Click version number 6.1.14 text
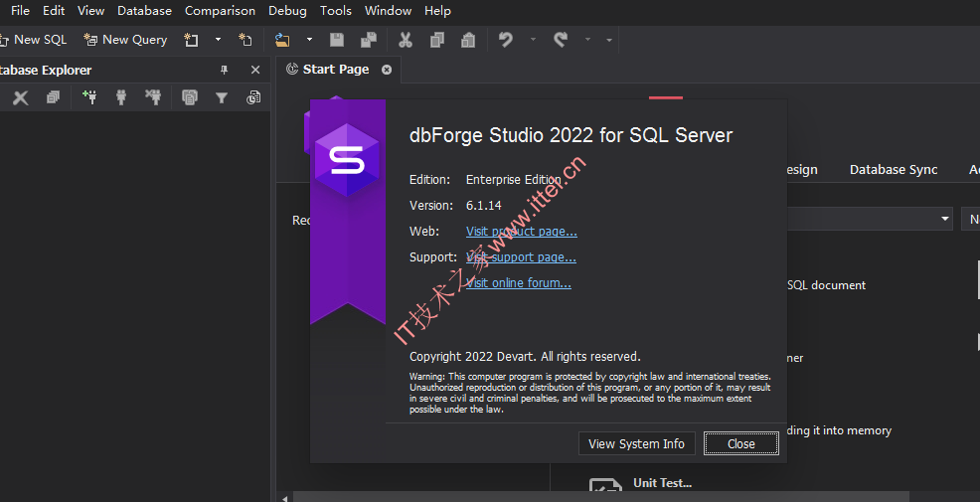 484,205
